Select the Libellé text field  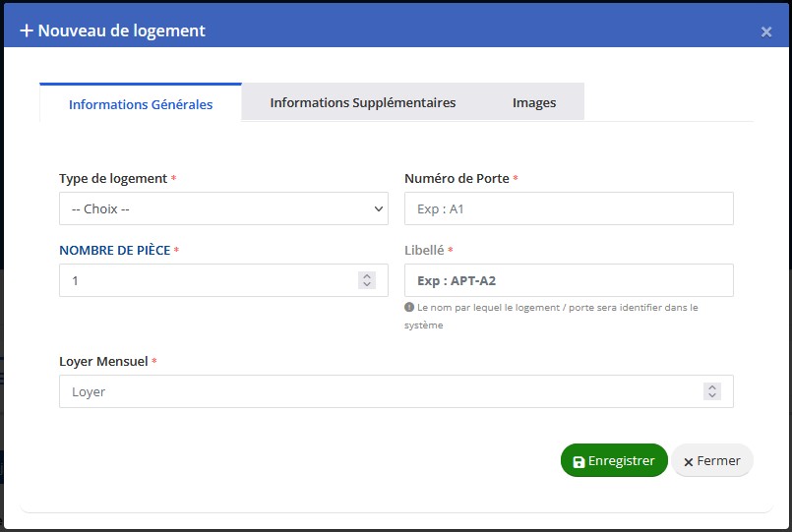[x=569, y=280]
